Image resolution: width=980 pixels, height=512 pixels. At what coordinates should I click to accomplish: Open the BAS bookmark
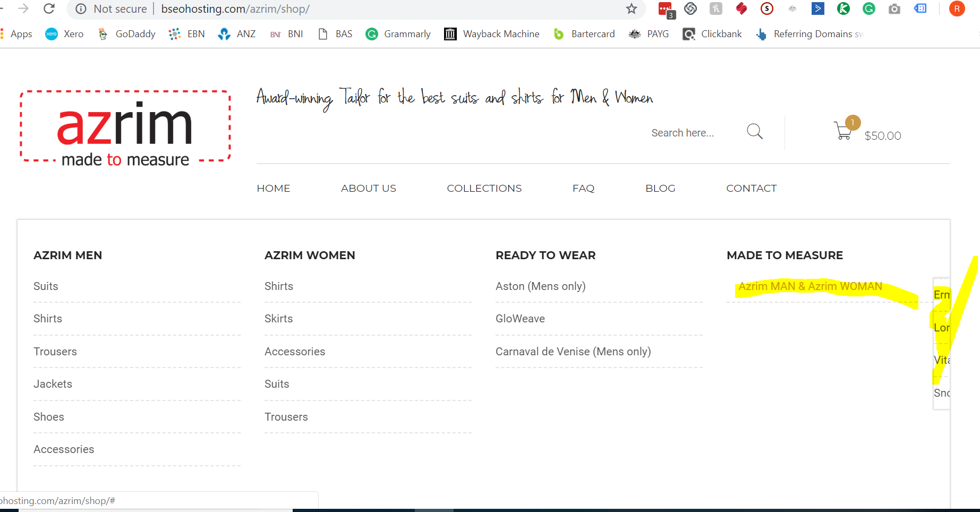[335, 34]
